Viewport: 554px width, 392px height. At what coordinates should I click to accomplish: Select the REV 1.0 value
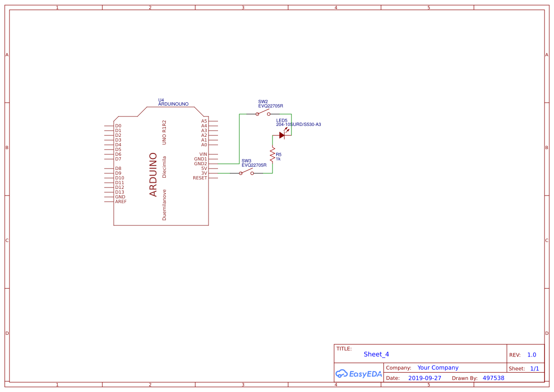(532, 354)
